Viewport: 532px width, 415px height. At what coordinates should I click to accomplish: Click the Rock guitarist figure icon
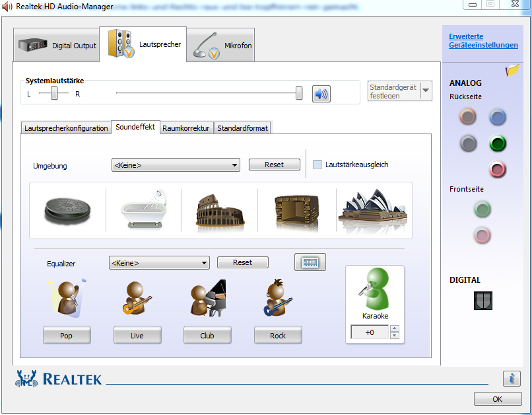(277, 297)
